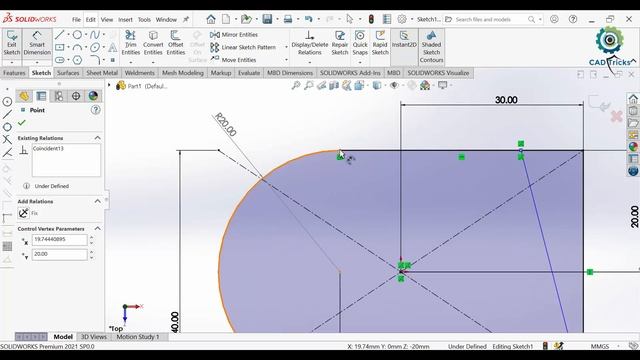640x360 pixels.
Task: Switch to SOLIDWORKS Add-Ins tab
Action: (350, 73)
